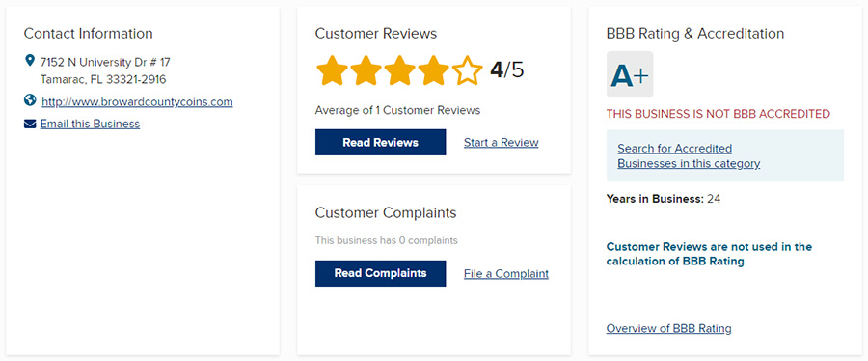The width and height of the screenshot is (868, 361).
Task: Click the Read Complaints button
Action: pyautogui.click(x=380, y=273)
